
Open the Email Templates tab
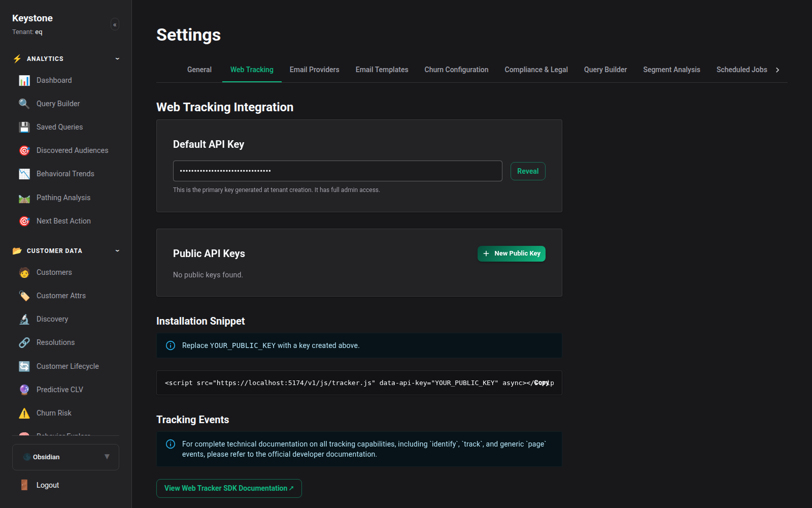pos(382,70)
